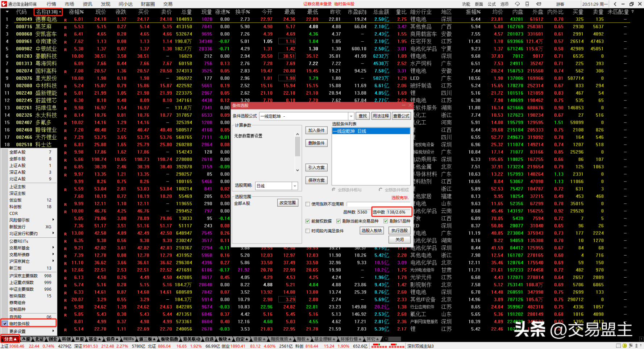Open 选股周期 period dropdown
Viewport: 644px width, 349px height.
click(x=295, y=186)
